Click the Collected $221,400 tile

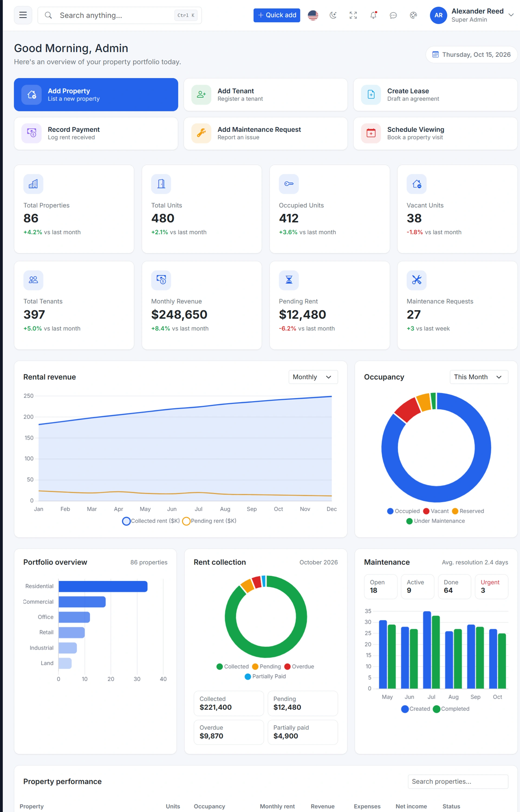pos(229,703)
